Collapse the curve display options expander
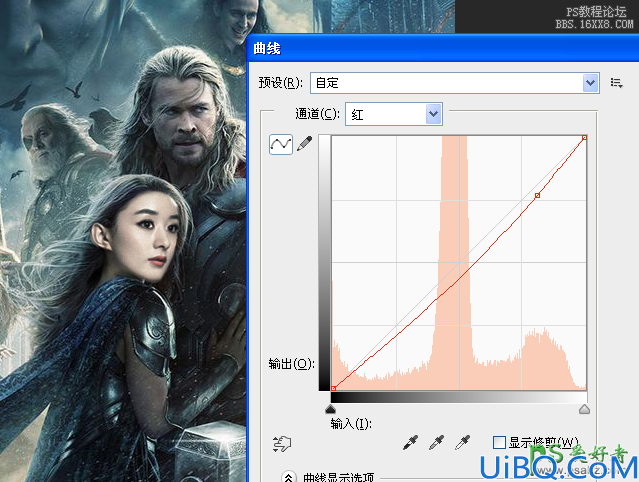This screenshot has width=639, height=482. point(289,477)
